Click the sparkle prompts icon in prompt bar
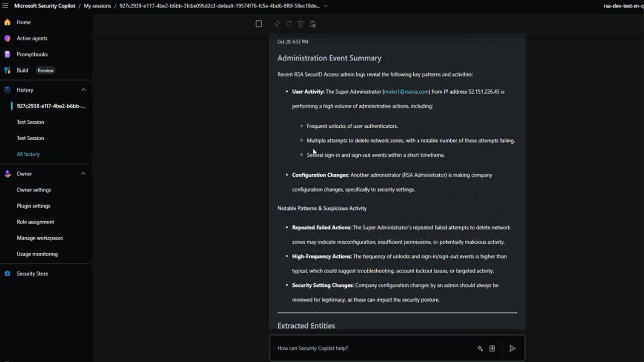The height and width of the screenshot is (362, 644). pyautogui.click(x=480, y=348)
